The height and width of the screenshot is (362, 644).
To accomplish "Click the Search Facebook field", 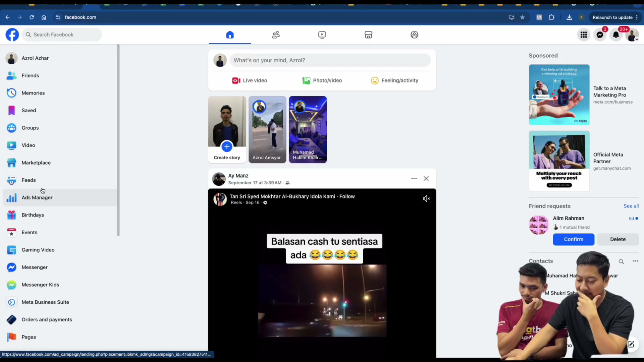I will [x=62, y=35].
